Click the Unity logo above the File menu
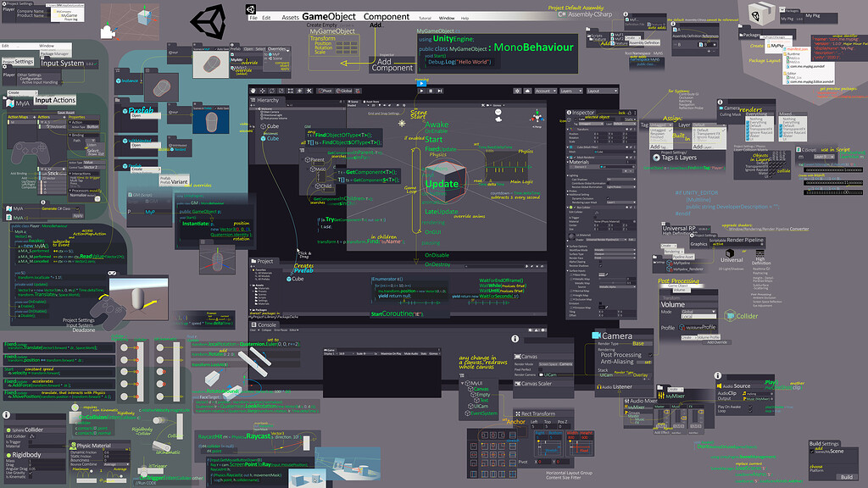 point(251,9)
